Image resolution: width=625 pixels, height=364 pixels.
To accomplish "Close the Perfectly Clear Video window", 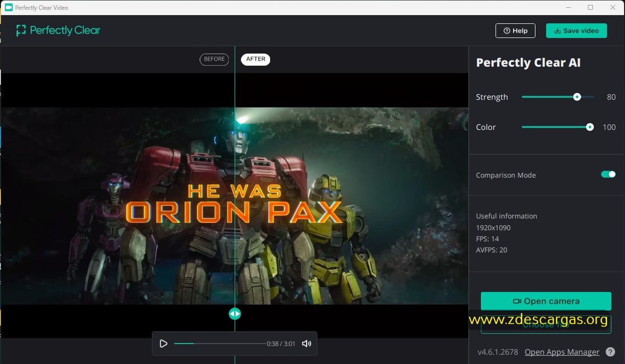I will pos(613,7).
